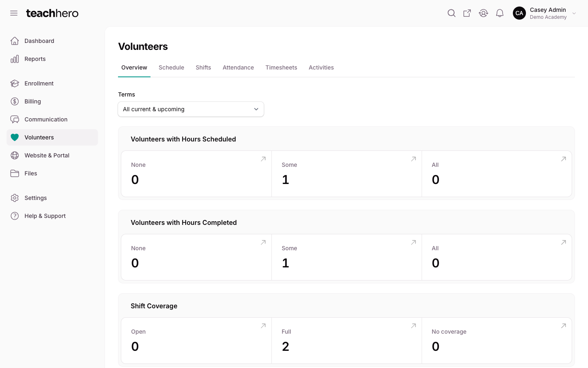
Task: Click the Settings gear icon
Action: (15, 198)
